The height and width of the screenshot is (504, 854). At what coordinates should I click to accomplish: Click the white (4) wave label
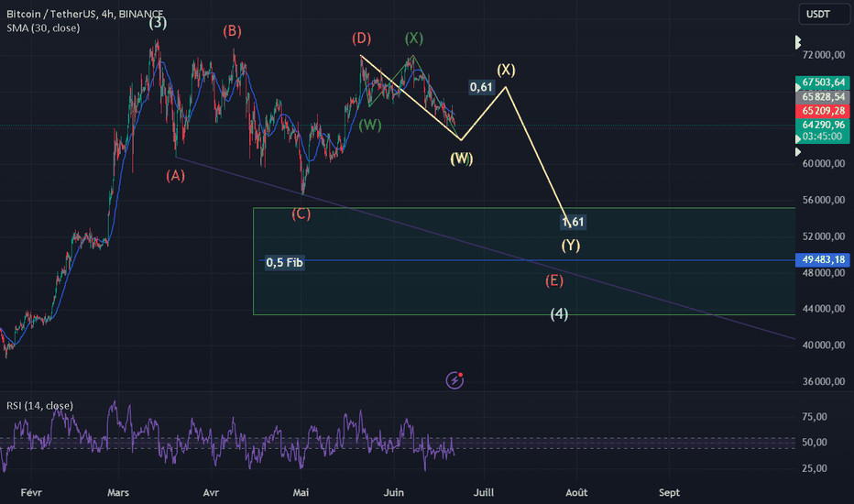[x=559, y=313]
